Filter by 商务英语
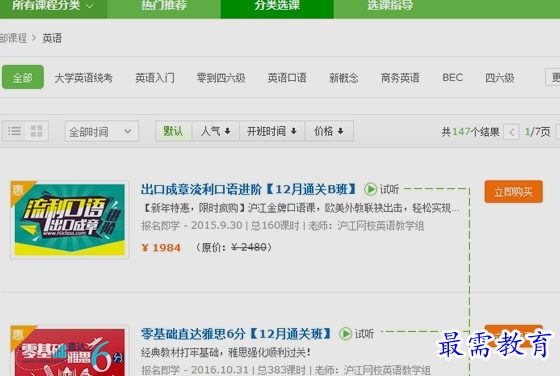 (x=400, y=78)
